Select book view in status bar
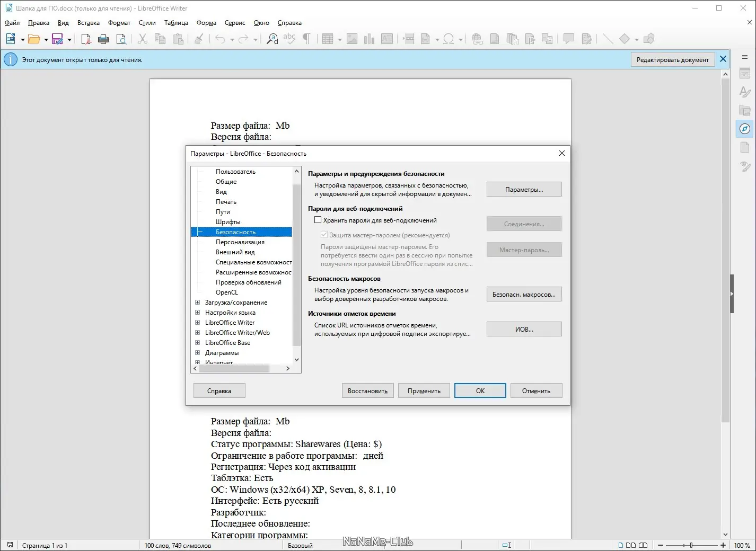The image size is (756, 551). coord(643,545)
